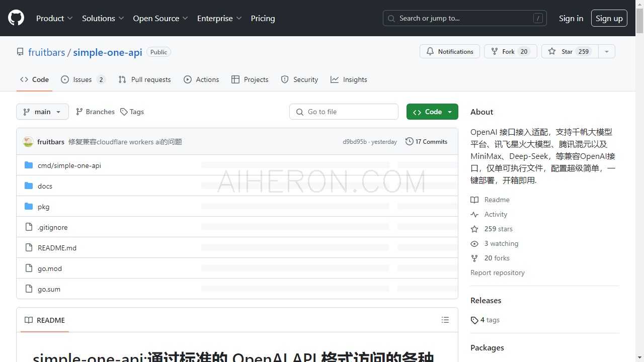This screenshot has height=362, width=644.
Task: Click the .gitignore file icon
Action: click(x=29, y=227)
